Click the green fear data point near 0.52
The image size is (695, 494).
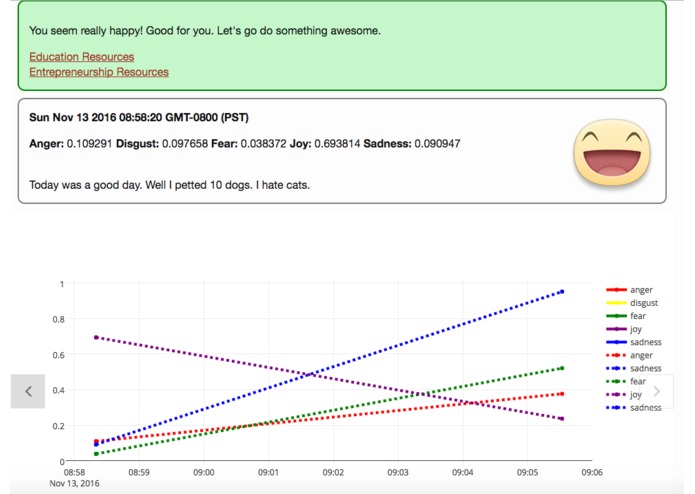(x=562, y=368)
